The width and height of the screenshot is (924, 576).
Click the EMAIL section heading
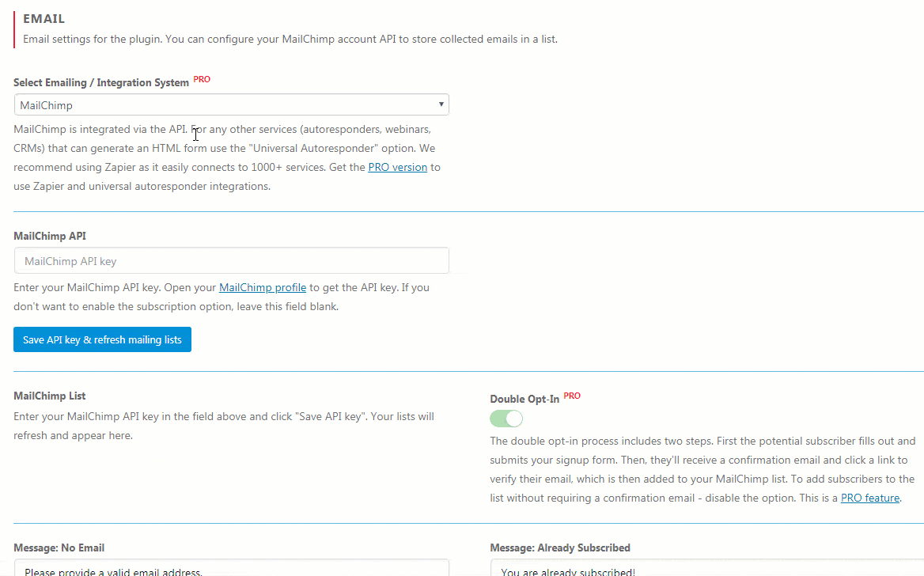pyautogui.click(x=44, y=19)
